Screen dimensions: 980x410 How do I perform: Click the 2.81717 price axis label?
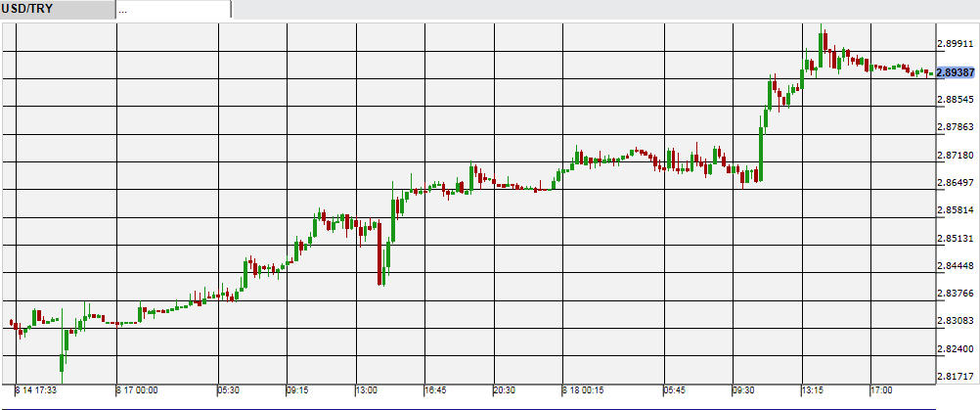956,376
